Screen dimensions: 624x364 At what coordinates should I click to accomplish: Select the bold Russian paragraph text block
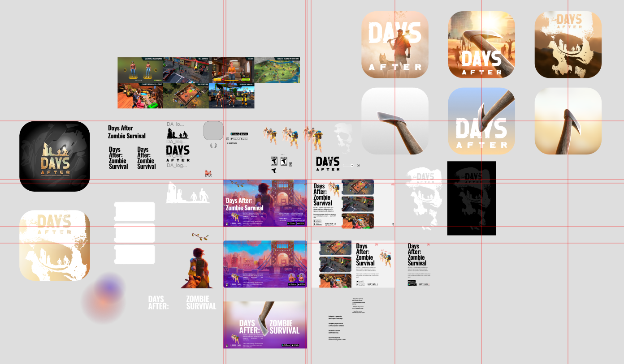coord(337,328)
